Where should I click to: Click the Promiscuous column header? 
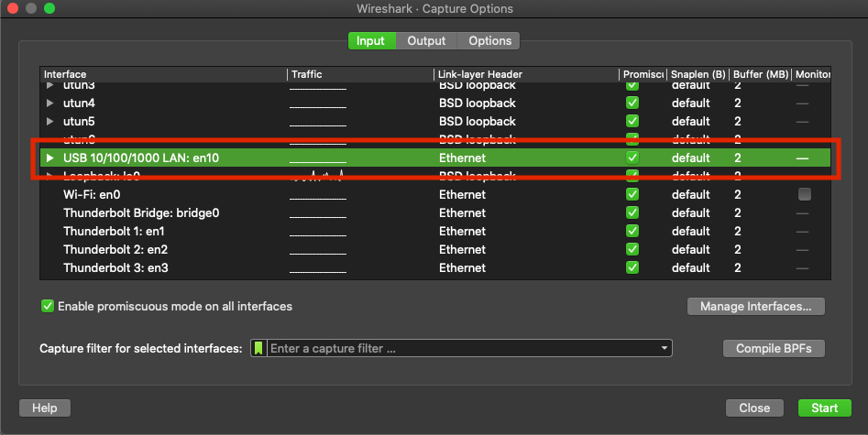point(643,74)
